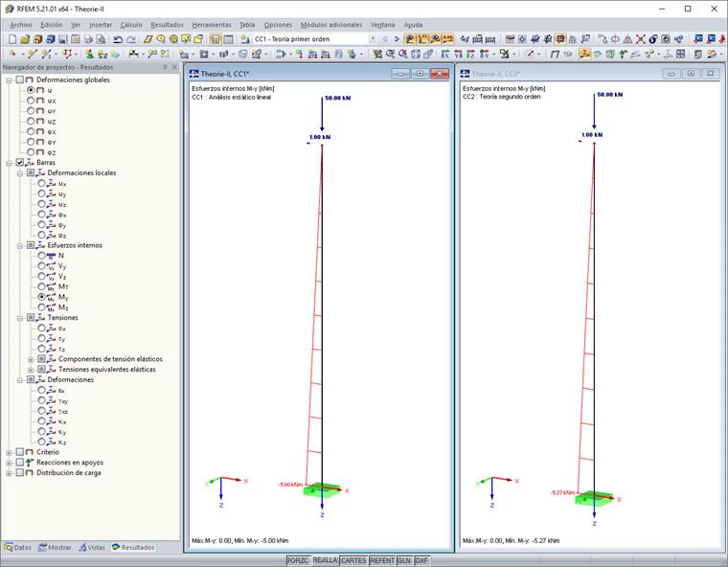Screen dimensions: 728x567
Task: Click the zoom window magnifier icon
Action: click(391, 55)
